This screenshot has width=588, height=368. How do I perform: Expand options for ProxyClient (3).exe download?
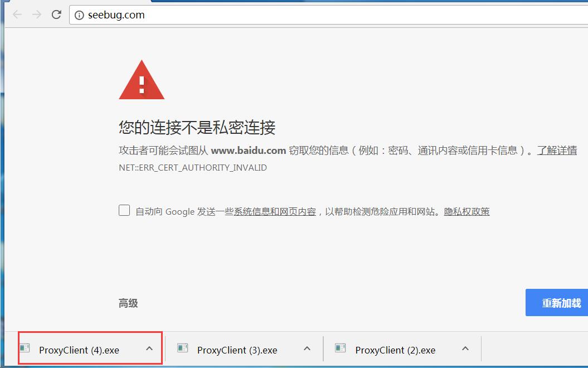pyautogui.click(x=307, y=349)
